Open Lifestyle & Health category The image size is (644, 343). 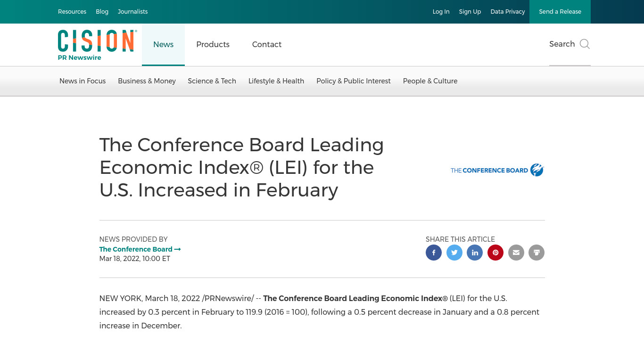click(276, 81)
